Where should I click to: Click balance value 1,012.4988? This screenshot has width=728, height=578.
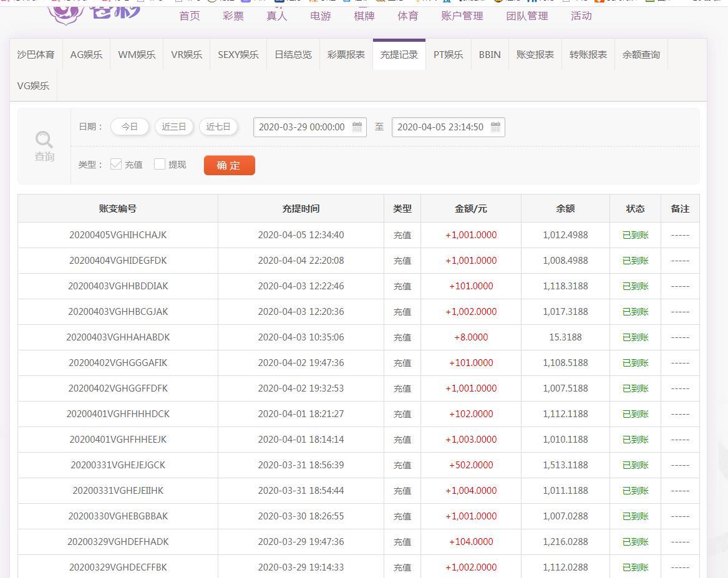pos(566,235)
